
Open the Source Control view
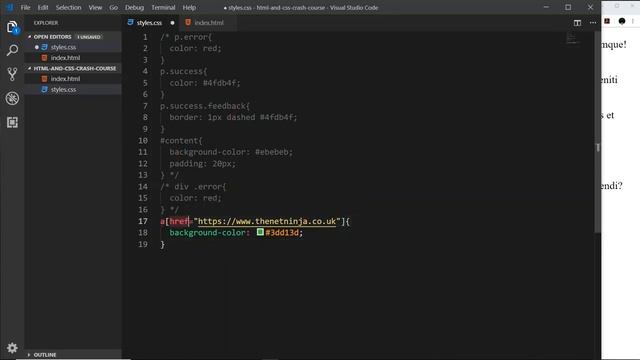12,74
